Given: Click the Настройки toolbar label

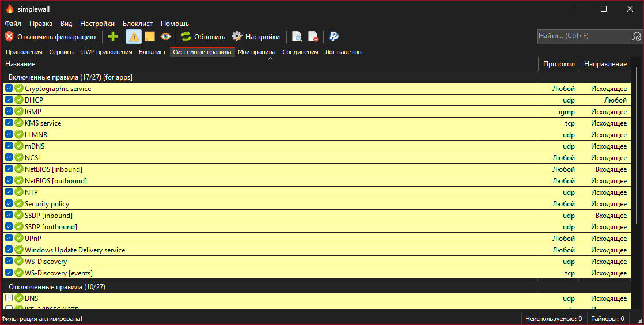Looking at the screenshot, I should point(263,37).
